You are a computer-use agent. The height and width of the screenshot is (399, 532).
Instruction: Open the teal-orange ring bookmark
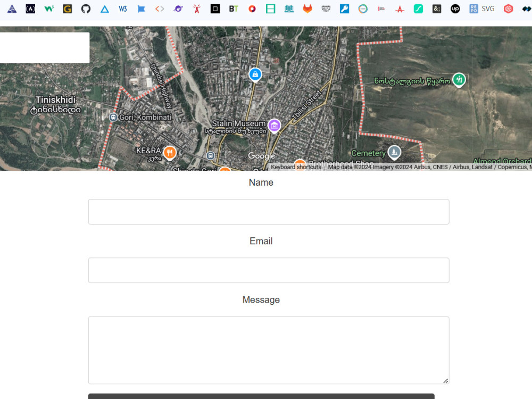(x=363, y=9)
